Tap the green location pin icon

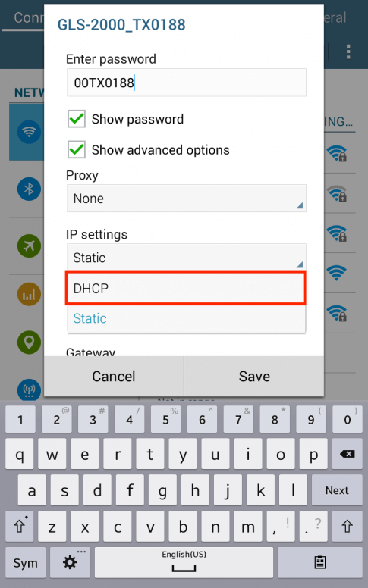pos(29,342)
